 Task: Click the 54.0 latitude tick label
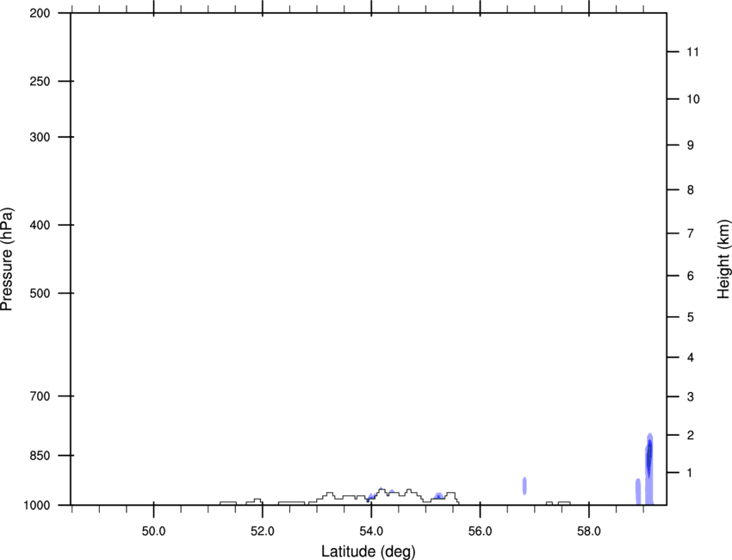coord(371,532)
